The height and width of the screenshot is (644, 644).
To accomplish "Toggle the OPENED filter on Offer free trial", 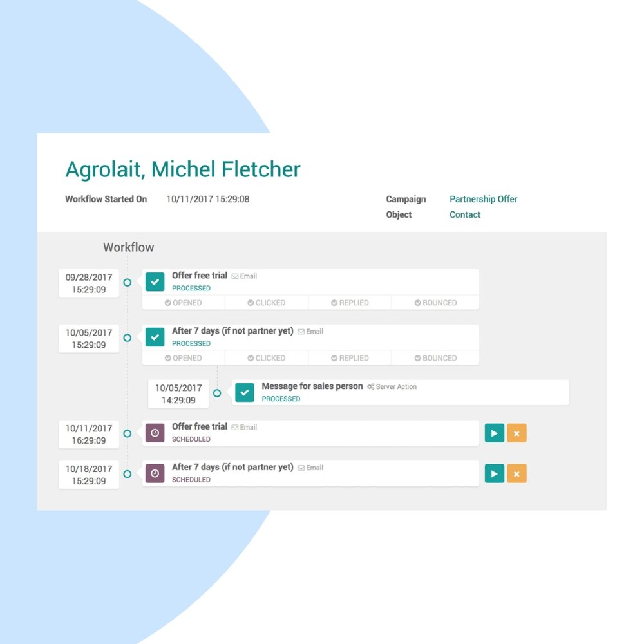I will (x=184, y=303).
